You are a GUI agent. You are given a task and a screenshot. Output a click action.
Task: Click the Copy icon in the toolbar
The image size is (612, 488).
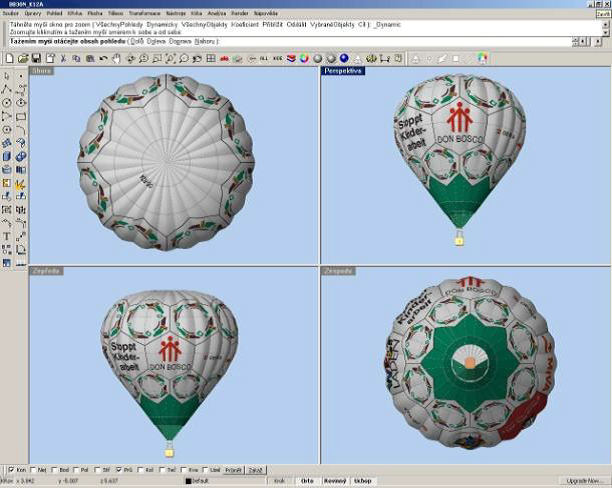pyautogui.click(x=76, y=59)
